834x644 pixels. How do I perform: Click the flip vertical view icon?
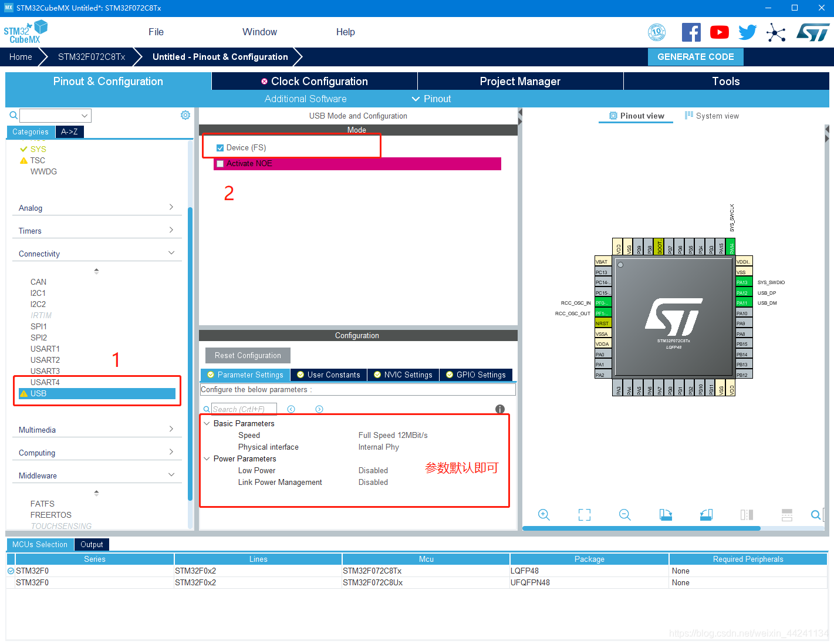point(787,515)
